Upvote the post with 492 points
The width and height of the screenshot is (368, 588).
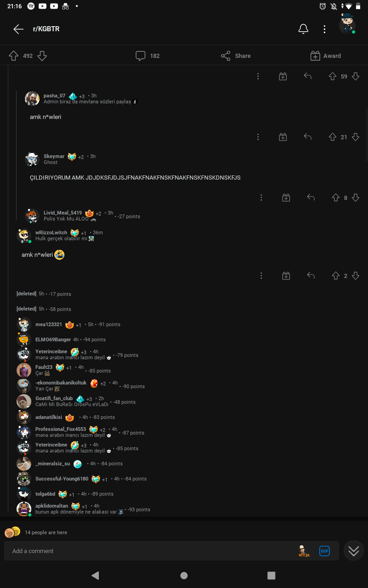click(13, 56)
